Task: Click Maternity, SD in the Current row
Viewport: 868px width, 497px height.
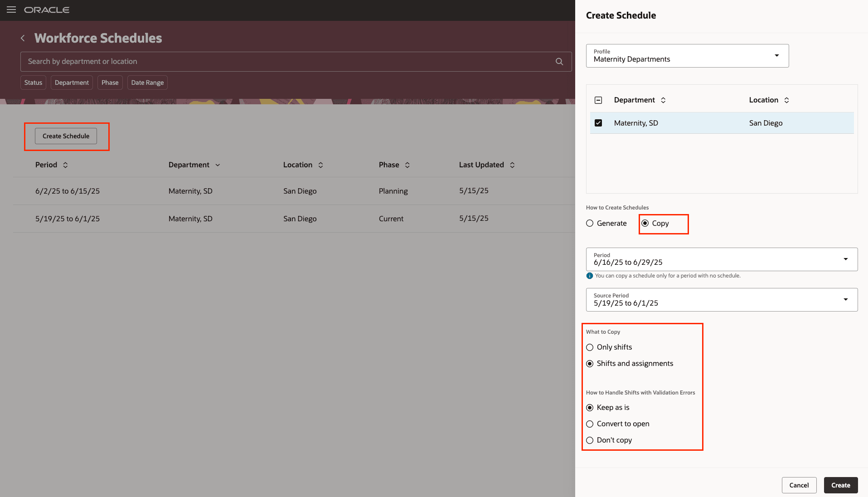Action: 190,219
